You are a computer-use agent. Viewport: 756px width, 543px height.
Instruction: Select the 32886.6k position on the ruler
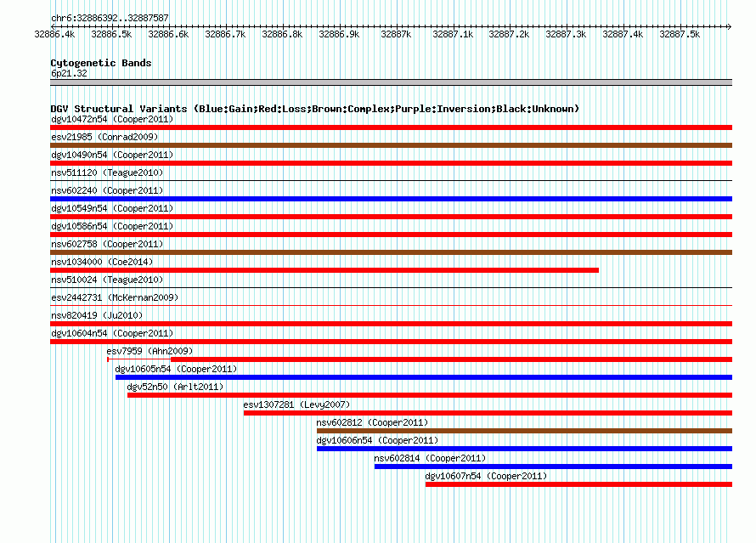[x=168, y=34]
